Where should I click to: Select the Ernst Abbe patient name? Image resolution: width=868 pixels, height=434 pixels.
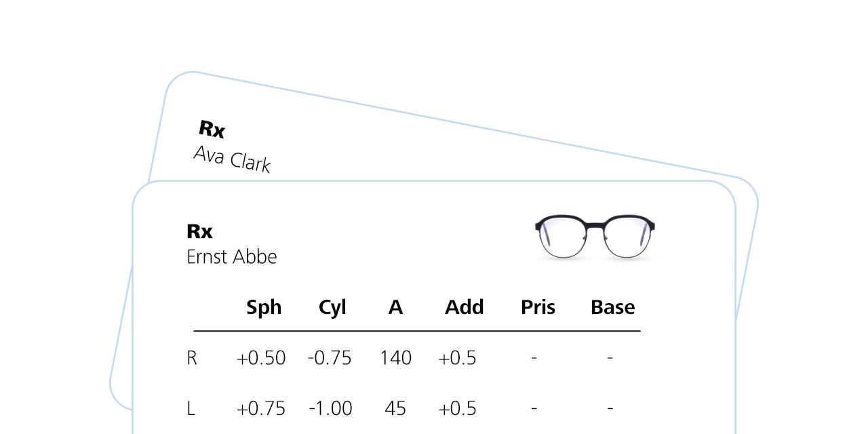click(232, 257)
